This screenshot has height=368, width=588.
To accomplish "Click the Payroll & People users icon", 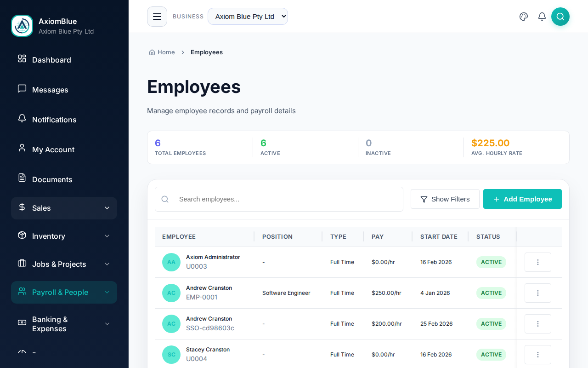I will pyautogui.click(x=22, y=291).
